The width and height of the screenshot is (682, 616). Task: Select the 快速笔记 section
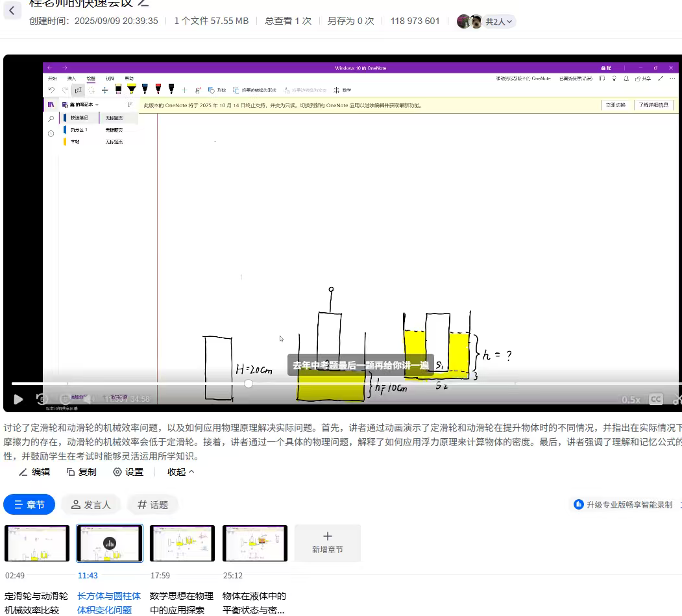79,118
